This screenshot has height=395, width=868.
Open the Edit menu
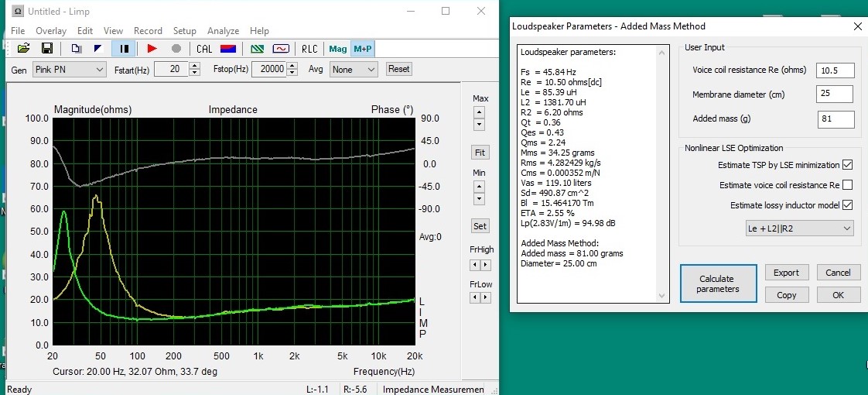[84, 30]
